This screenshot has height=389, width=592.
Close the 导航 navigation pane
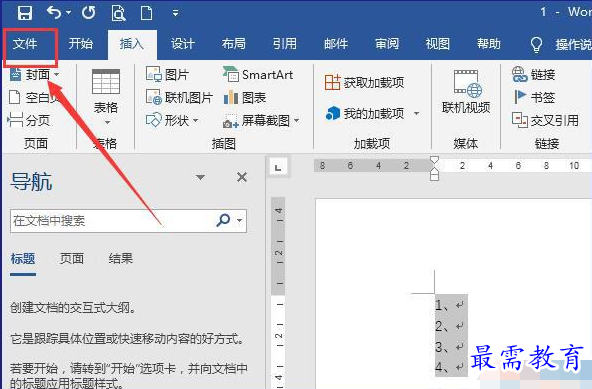242,177
